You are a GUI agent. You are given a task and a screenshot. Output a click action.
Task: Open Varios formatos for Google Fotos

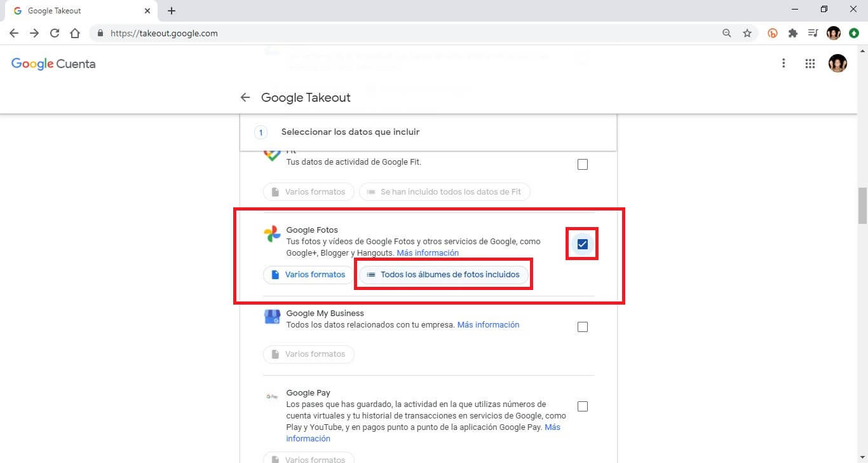[x=308, y=275]
